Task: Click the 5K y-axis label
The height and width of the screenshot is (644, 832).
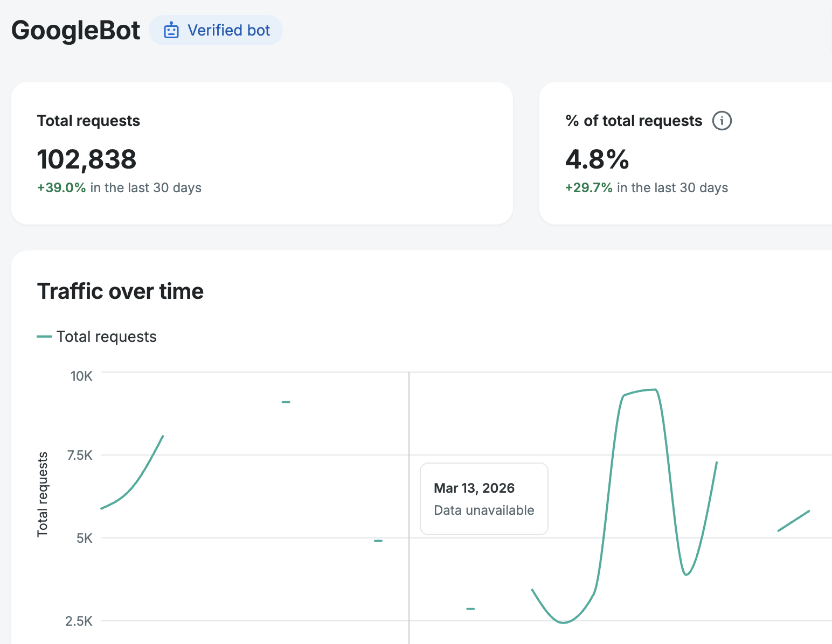Action: click(x=84, y=538)
